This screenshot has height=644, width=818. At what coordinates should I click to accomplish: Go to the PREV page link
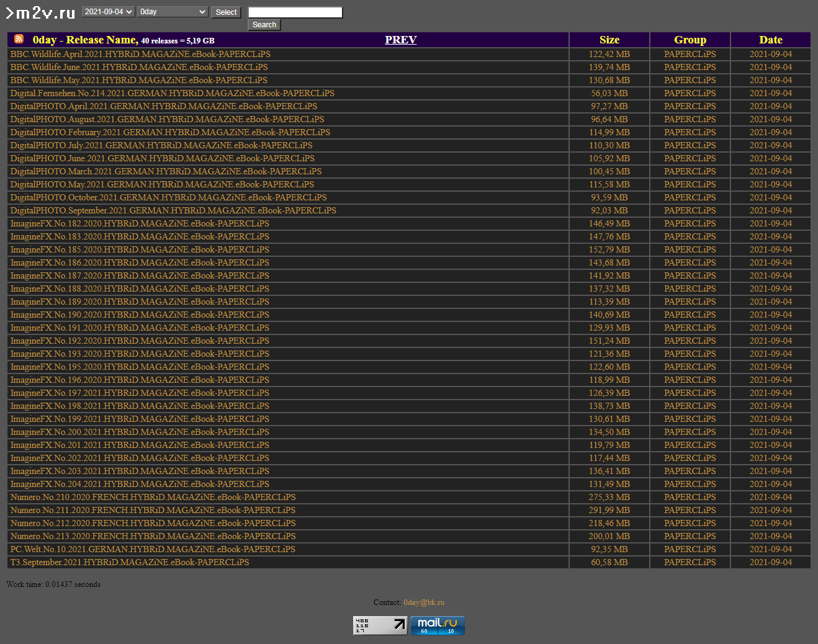tap(400, 40)
